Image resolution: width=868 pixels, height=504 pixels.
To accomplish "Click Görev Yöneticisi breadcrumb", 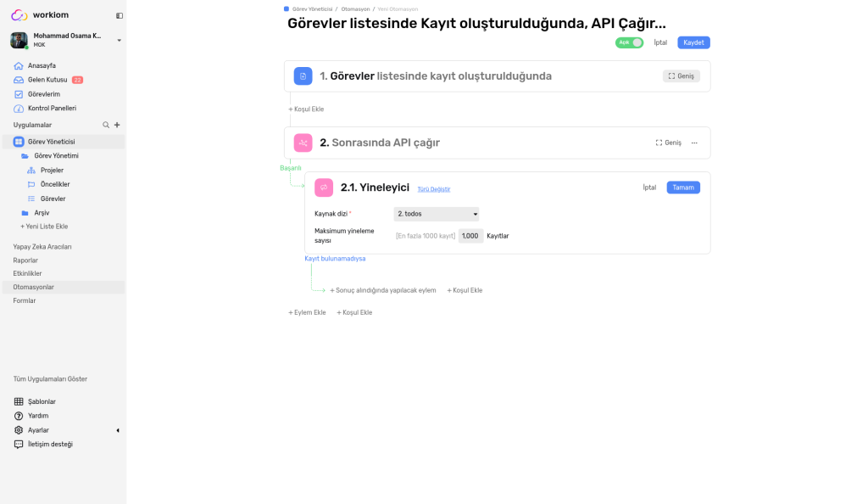I will coord(312,8).
